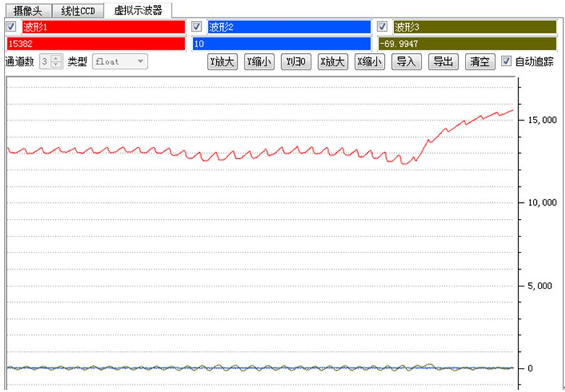Click the olive 波形3 name field

coord(475,27)
